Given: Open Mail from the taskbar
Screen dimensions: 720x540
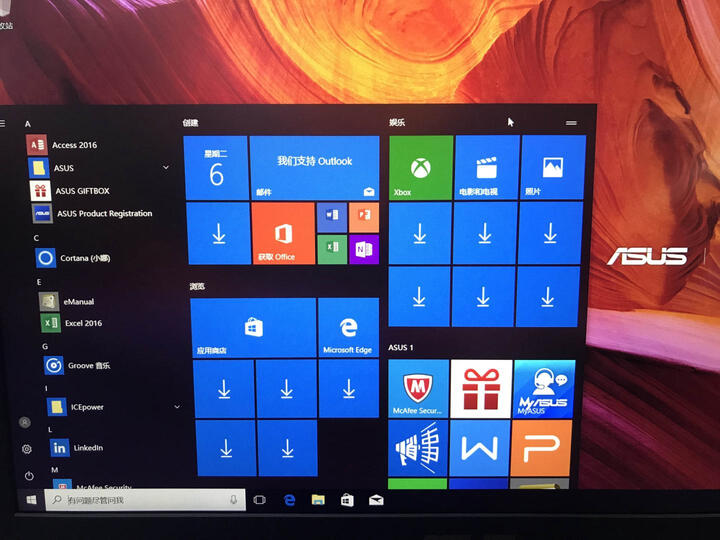Looking at the screenshot, I should pos(376,500).
